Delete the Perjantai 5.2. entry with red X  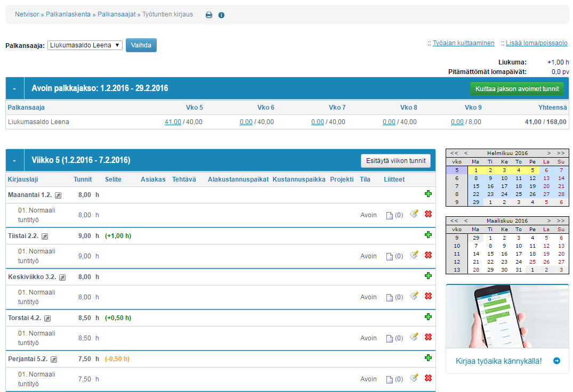tap(427, 379)
